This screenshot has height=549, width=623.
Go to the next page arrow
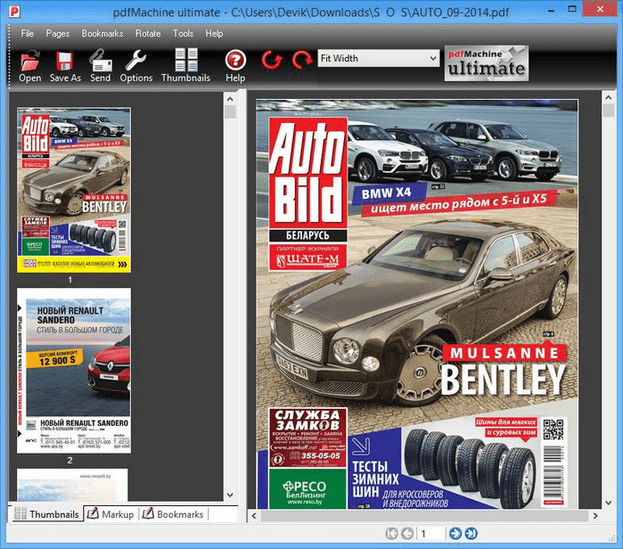(x=455, y=534)
